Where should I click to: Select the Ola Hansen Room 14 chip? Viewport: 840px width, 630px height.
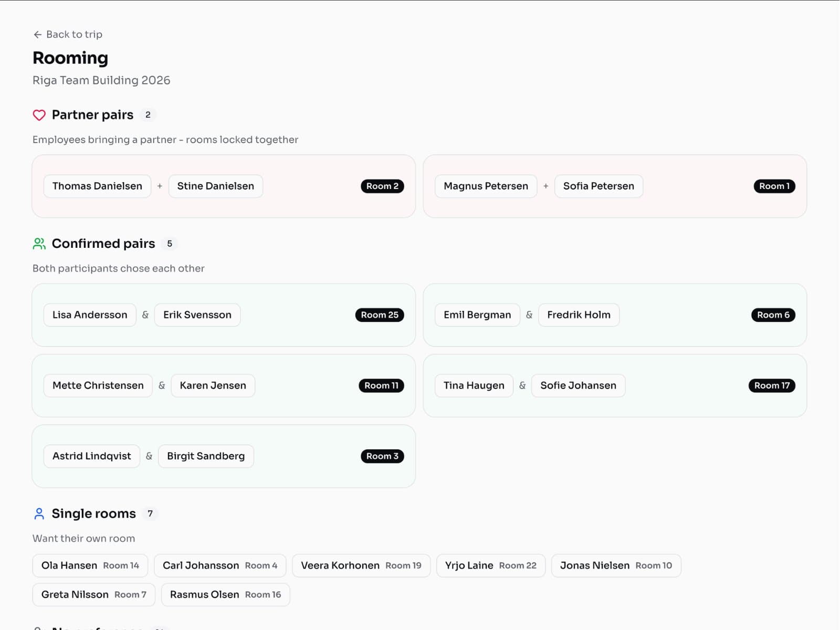point(90,565)
